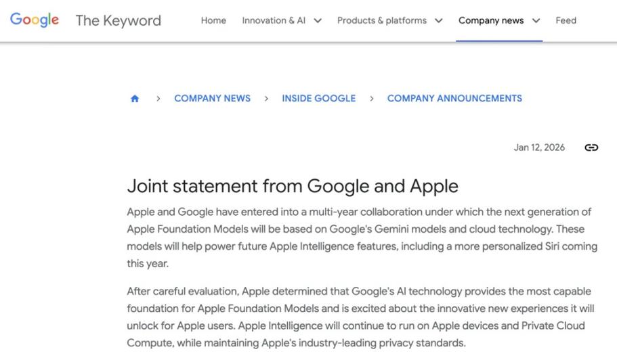Viewport: 617px width, 364px height.
Task: Go to the Home nav item
Action: point(213,20)
